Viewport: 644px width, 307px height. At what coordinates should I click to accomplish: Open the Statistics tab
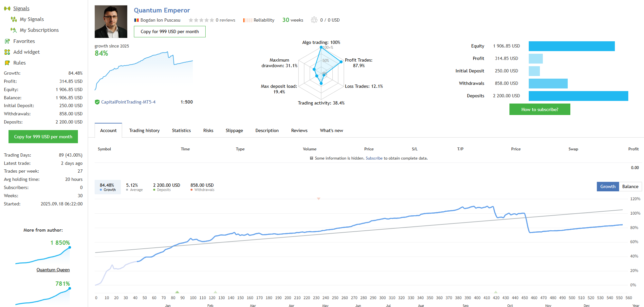[x=181, y=130]
